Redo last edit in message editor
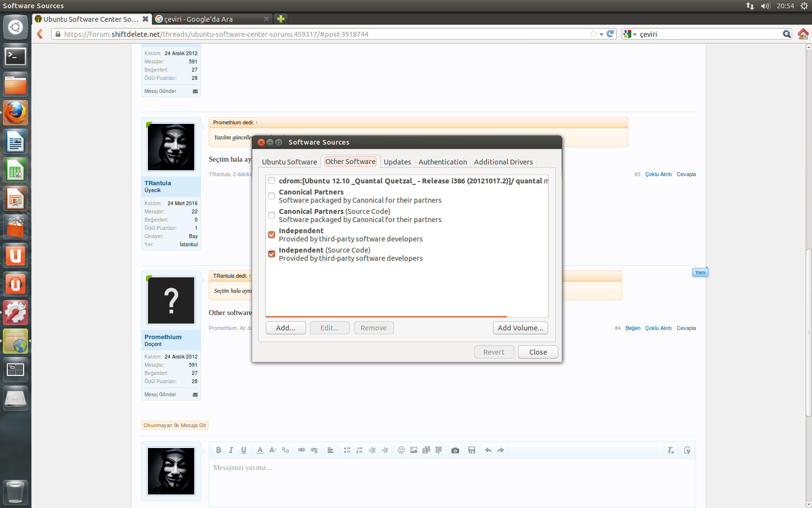This screenshot has height=508, width=812. coord(501,450)
